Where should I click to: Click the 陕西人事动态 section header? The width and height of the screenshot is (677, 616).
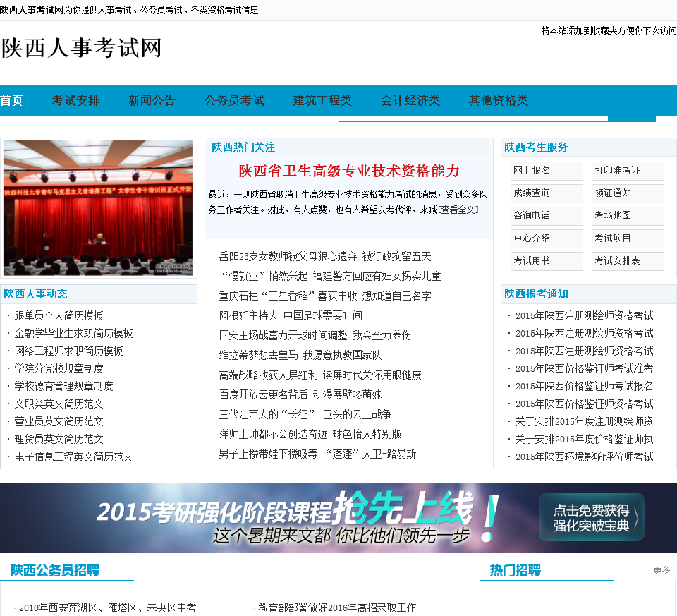coord(35,294)
